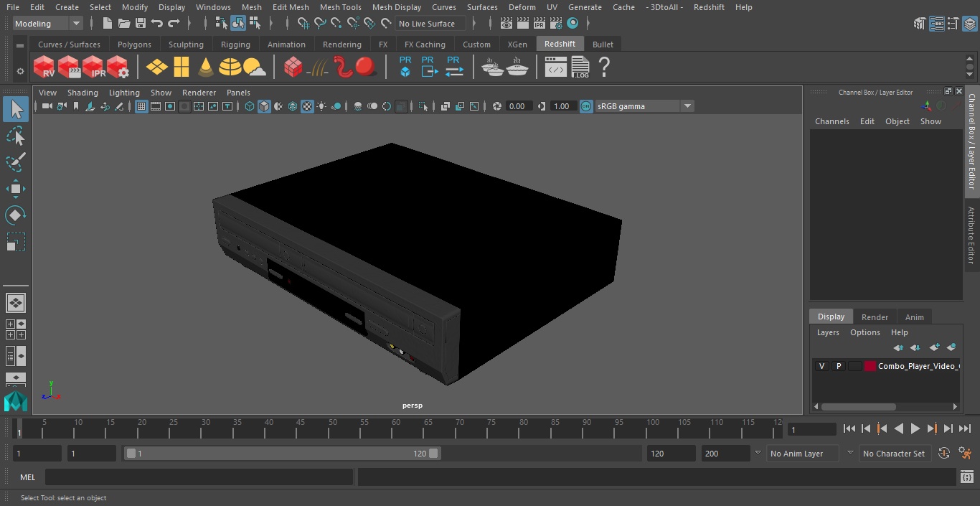Save scene with floppy disk icon
Viewport: 980px width, 506px height.
tap(141, 24)
